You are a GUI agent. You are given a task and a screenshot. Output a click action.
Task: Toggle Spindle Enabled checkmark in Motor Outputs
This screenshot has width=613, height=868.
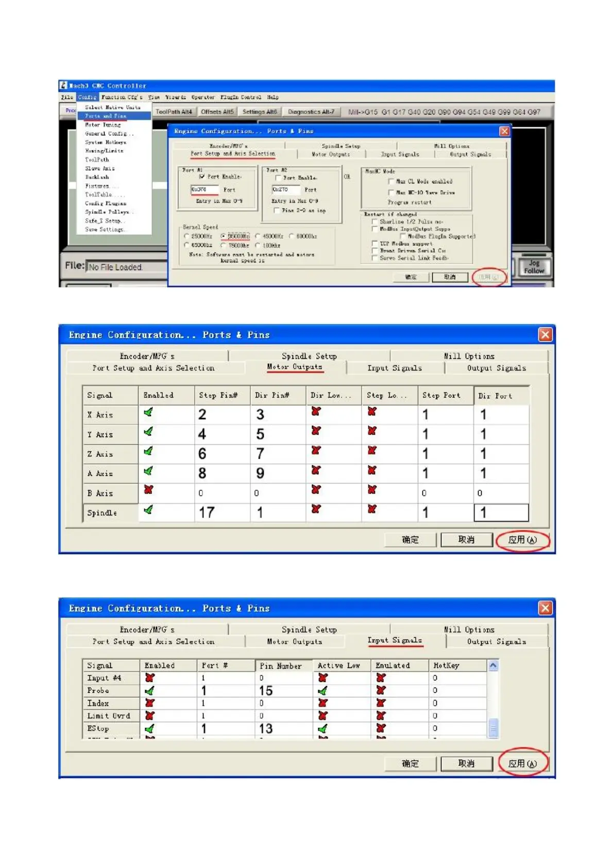[x=148, y=510]
